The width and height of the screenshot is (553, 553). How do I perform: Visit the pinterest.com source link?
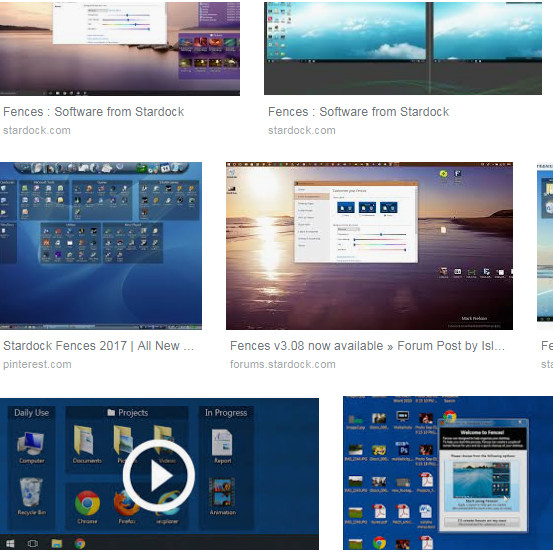[37, 364]
